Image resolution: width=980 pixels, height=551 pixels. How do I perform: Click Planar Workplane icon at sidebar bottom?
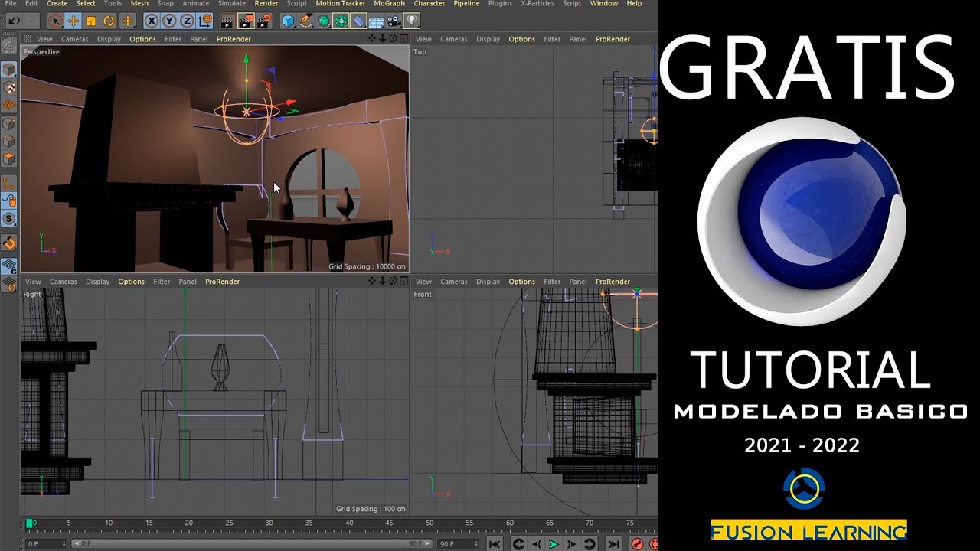(x=9, y=284)
